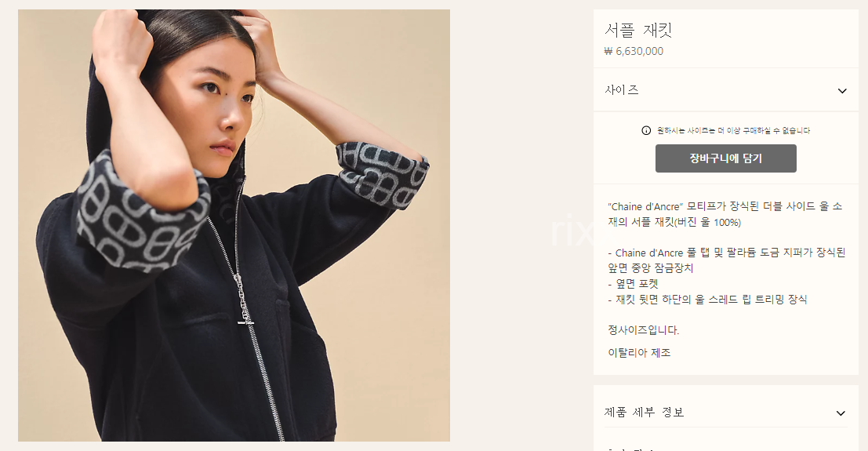Expand the 사이즈 dropdown chevron

(x=842, y=91)
